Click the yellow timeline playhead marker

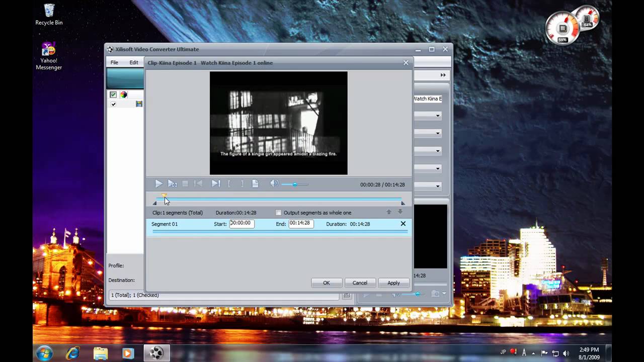coord(164,196)
